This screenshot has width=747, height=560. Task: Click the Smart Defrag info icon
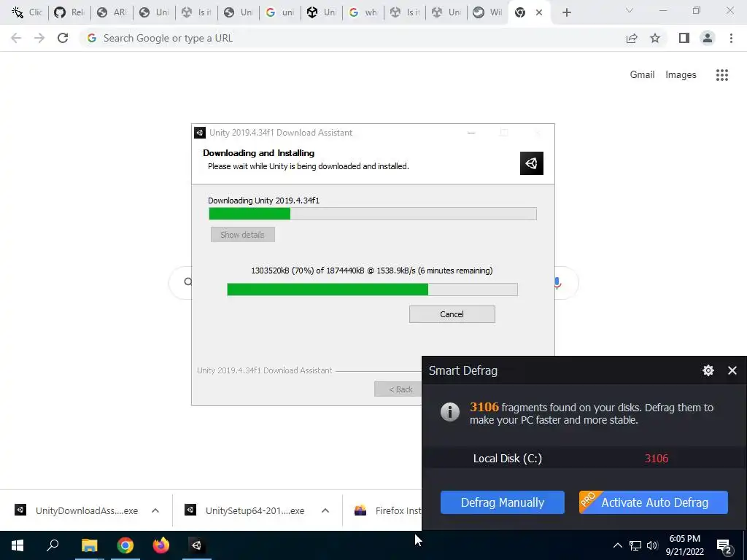tap(449, 412)
